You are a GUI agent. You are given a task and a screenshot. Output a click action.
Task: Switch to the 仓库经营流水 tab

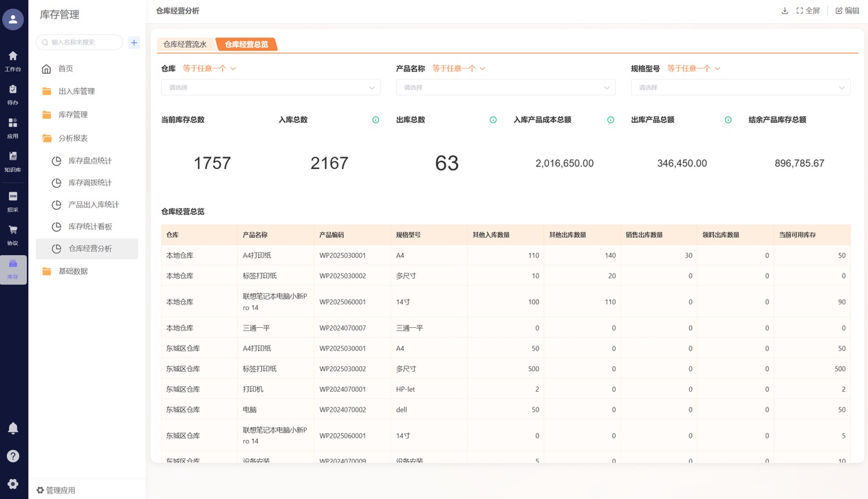point(185,45)
